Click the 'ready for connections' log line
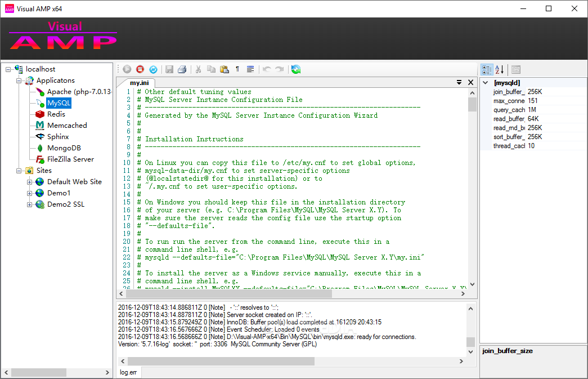Image resolution: width=588 pixels, height=379 pixels. 267,337
